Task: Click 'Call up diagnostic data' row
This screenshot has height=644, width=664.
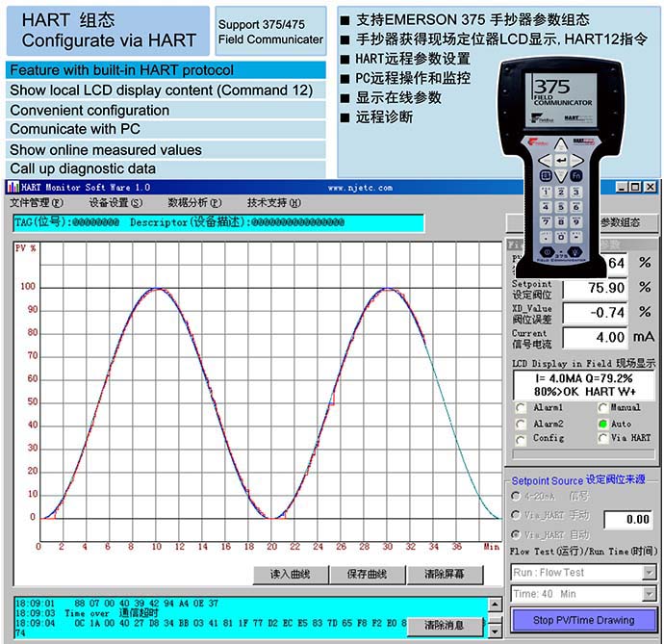Action: (166, 169)
